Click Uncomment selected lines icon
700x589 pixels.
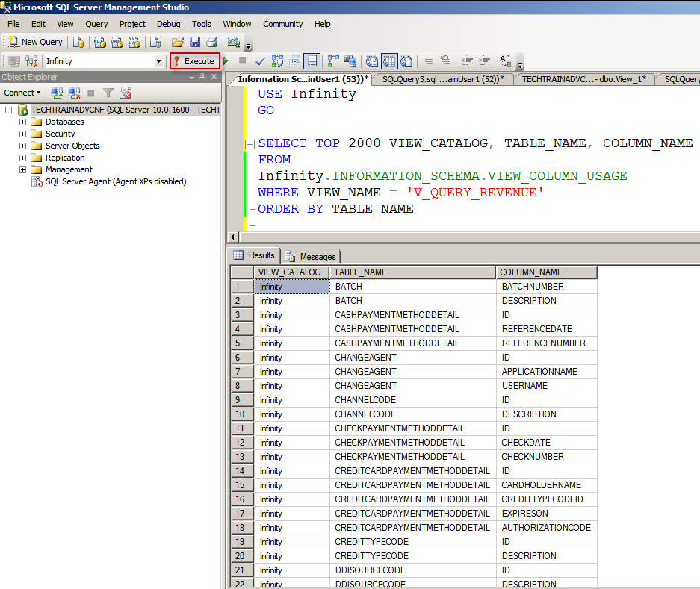coord(445,61)
